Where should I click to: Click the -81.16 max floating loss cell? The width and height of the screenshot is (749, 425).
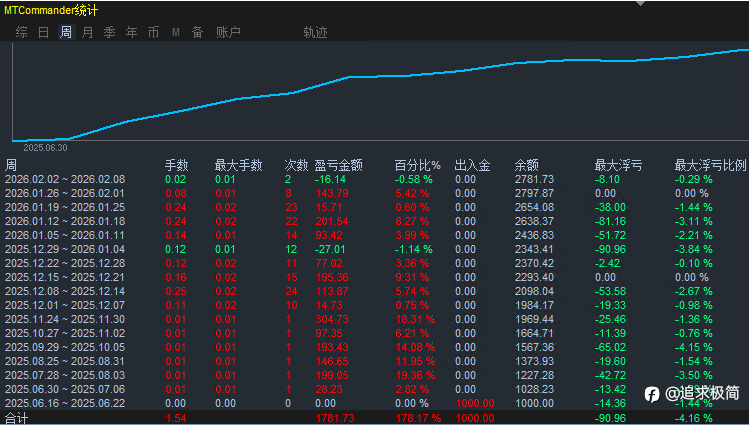click(610, 221)
